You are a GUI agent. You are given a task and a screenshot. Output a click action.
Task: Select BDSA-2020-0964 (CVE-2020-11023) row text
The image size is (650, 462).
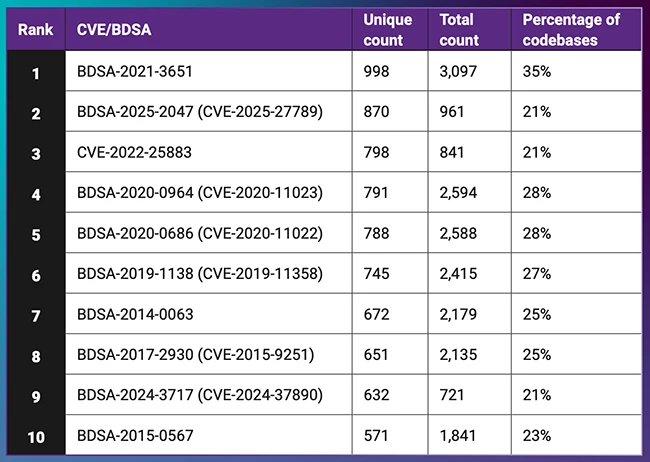click(199, 193)
